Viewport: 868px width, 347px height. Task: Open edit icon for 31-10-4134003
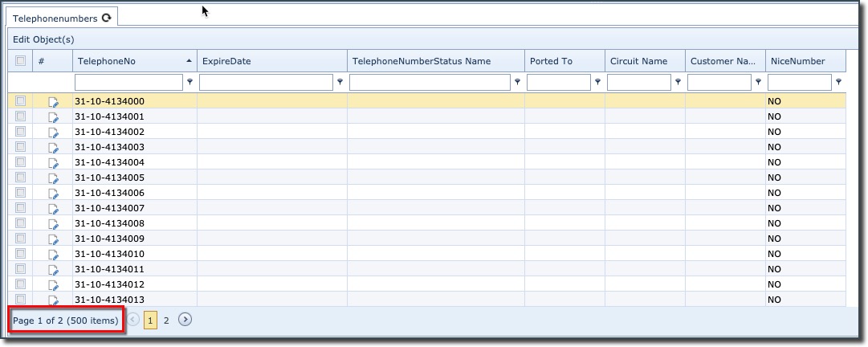point(53,148)
